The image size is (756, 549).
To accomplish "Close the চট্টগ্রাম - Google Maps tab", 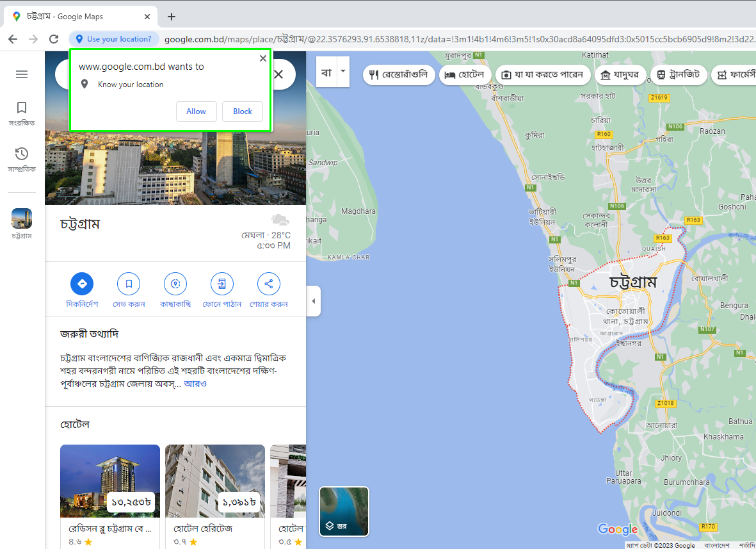I will [147, 17].
